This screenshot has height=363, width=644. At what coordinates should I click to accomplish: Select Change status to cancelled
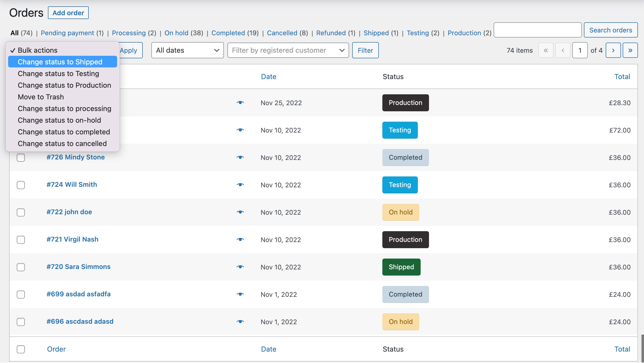[x=62, y=143]
